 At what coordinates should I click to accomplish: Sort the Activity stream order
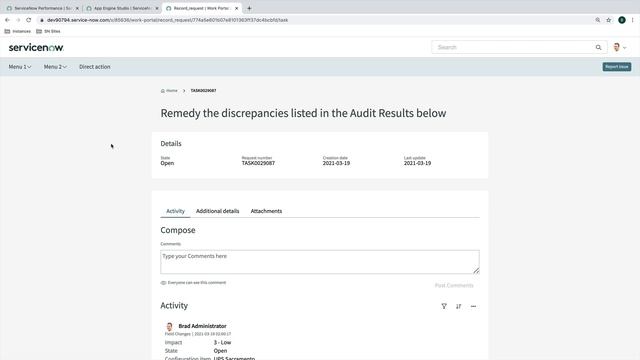(x=458, y=306)
